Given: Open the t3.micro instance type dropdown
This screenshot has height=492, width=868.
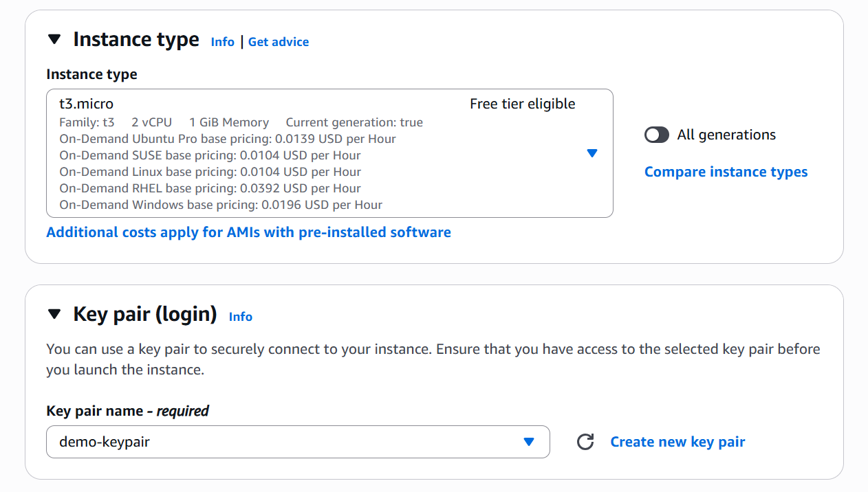Looking at the screenshot, I should [329, 153].
